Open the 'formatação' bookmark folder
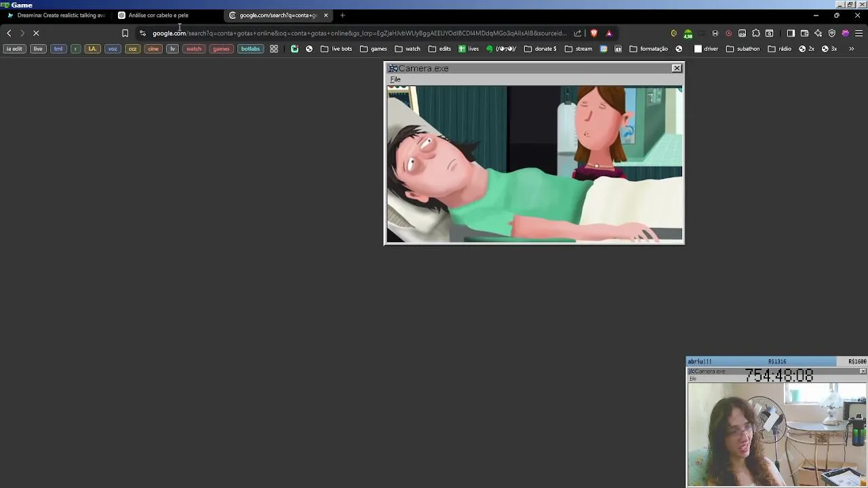The width and height of the screenshot is (868, 488). [x=649, y=49]
